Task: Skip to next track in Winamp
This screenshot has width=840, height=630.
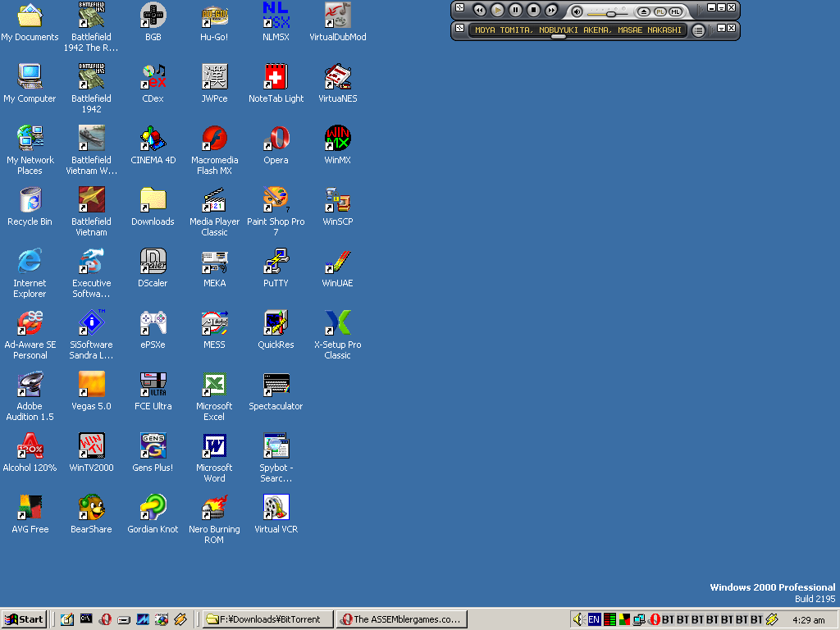Action: [550, 10]
